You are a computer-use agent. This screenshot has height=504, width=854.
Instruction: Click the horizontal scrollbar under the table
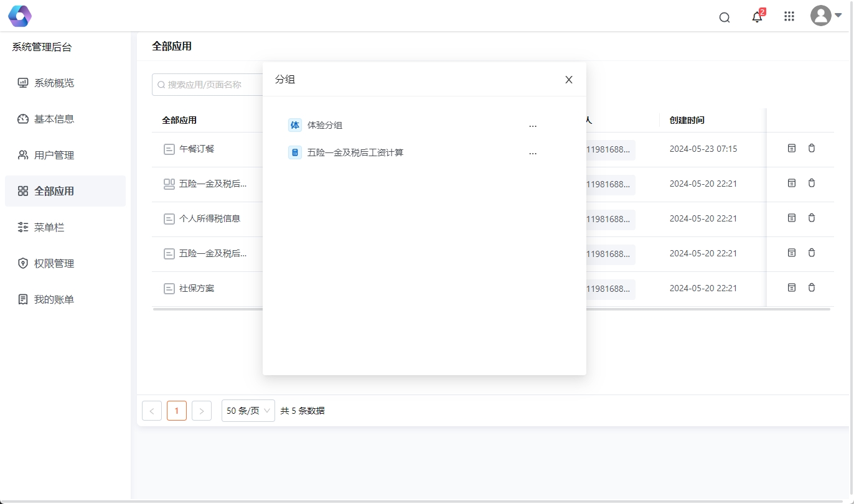tap(491, 309)
